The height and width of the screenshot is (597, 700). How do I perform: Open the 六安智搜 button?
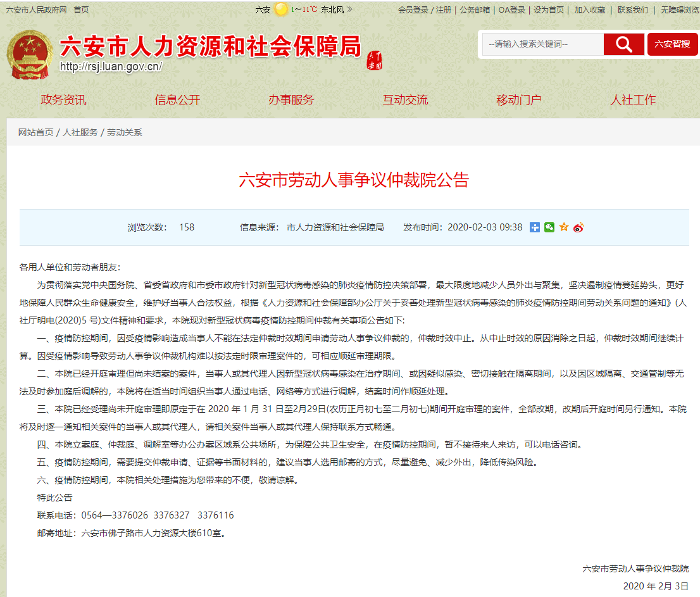point(672,44)
